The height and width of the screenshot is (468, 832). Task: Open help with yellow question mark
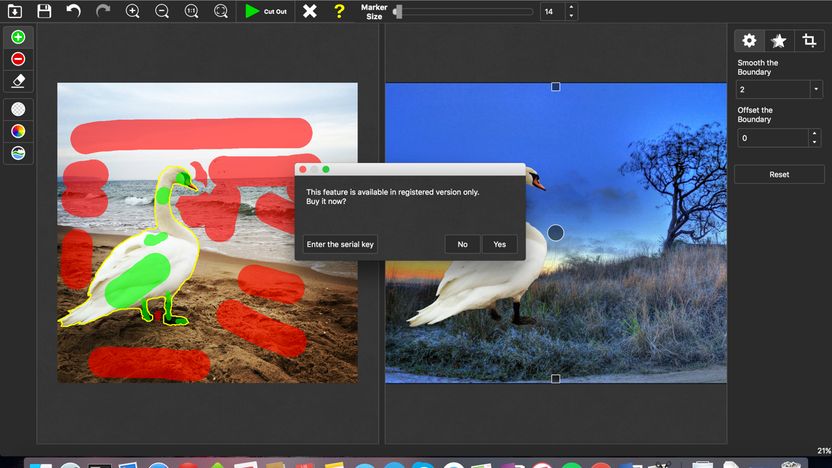click(339, 11)
